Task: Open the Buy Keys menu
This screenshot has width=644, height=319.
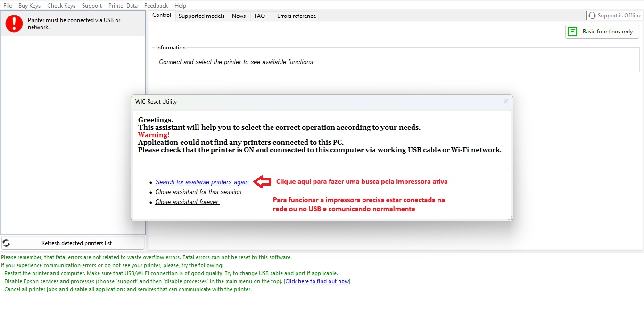Action: 29,6
